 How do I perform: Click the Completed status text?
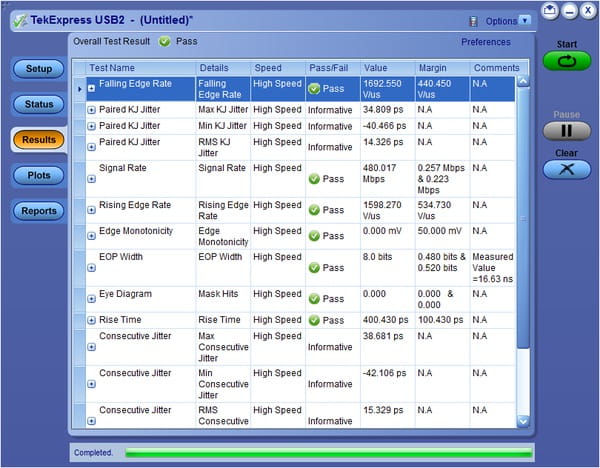click(93, 453)
